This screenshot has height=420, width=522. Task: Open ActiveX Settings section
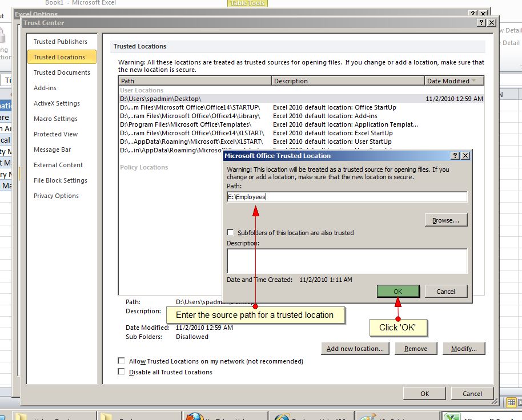(x=57, y=103)
